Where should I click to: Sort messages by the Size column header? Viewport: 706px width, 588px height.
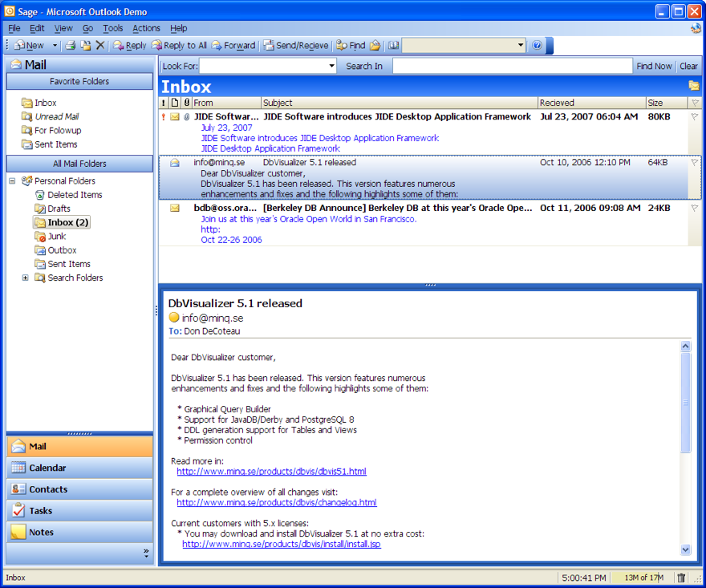(667, 103)
